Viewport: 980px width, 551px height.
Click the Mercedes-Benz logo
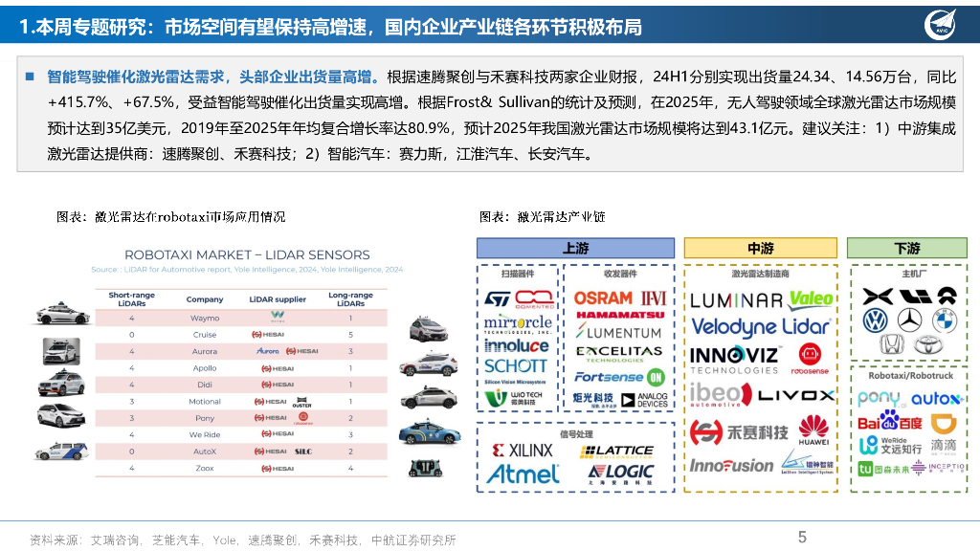[909, 321]
